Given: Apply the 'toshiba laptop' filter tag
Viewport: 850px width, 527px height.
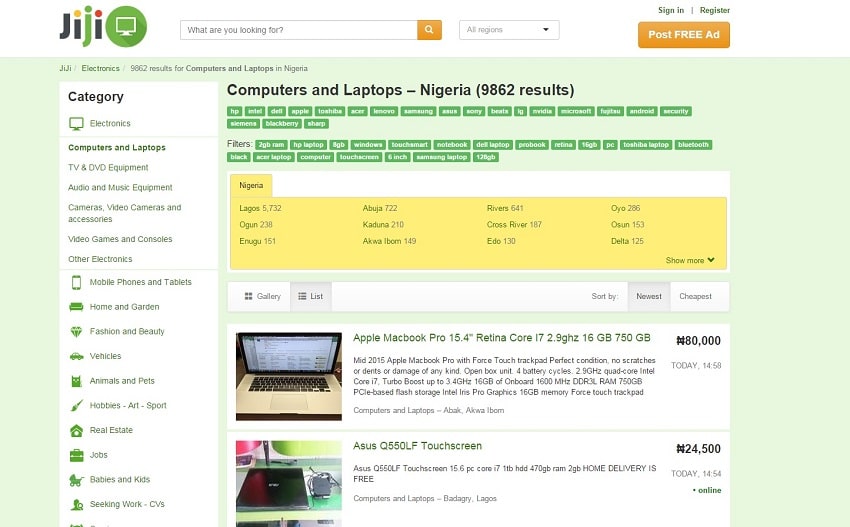Looking at the screenshot, I should 646,145.
